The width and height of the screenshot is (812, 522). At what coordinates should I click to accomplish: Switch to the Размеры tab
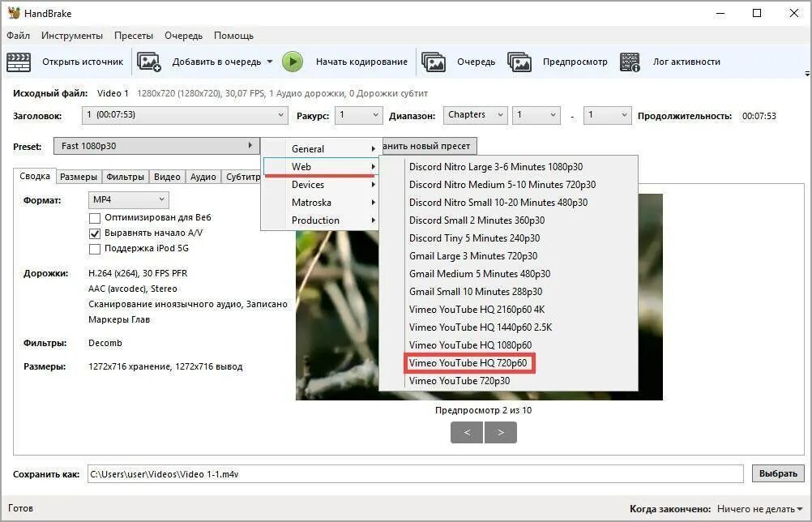click(x=78, y=177)
